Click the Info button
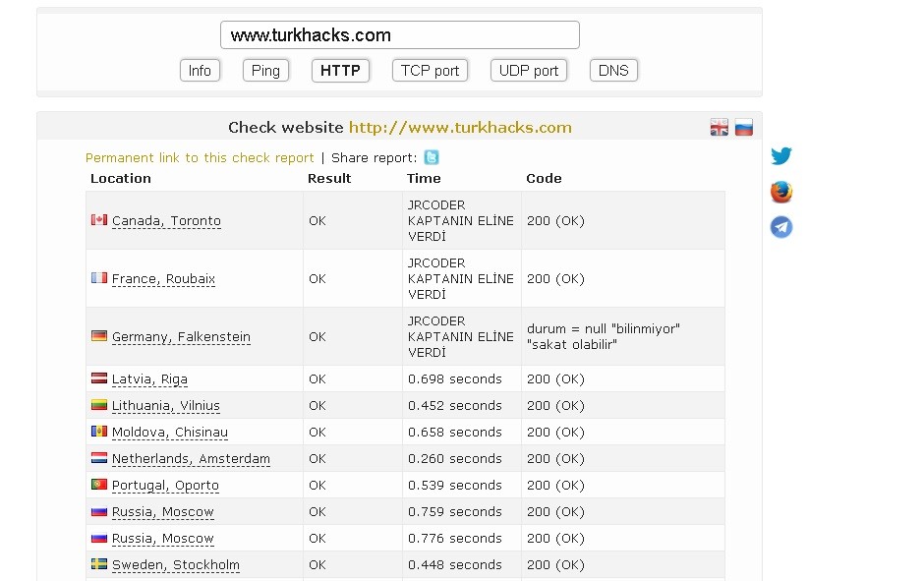924x581 pixels. 200,71
